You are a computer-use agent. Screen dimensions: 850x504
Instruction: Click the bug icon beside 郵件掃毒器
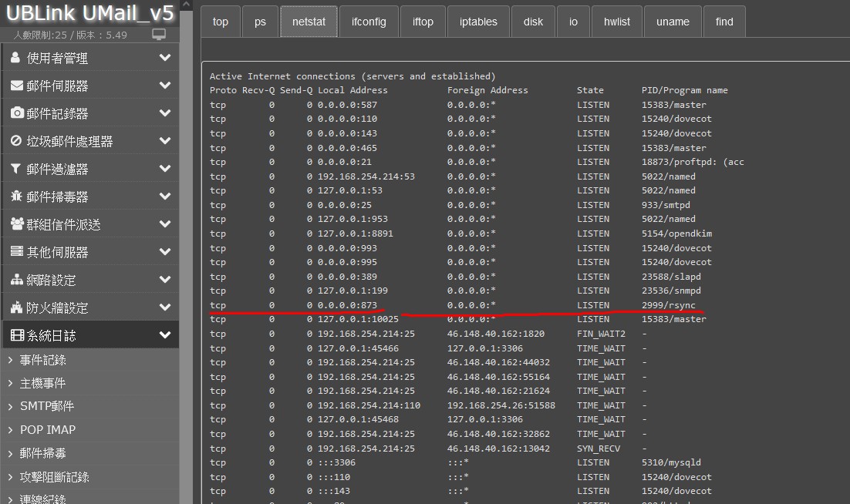tap(16, 197)
